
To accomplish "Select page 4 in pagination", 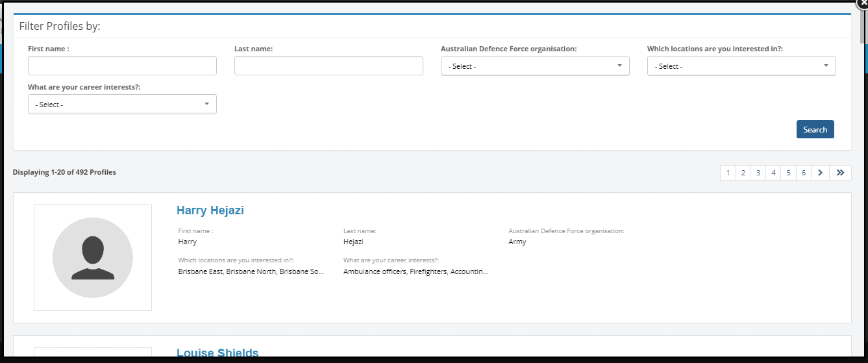I will (773, 173).
